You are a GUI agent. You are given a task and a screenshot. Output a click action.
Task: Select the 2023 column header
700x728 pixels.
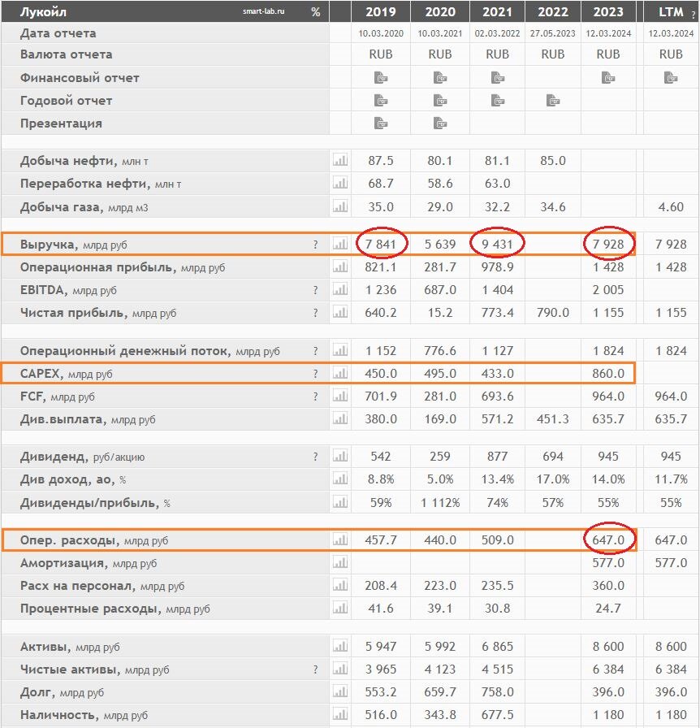pyautogui.click(x=607, y=11)
